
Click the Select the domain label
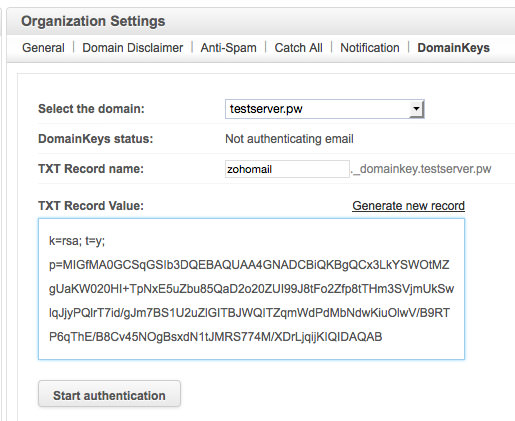91,109
